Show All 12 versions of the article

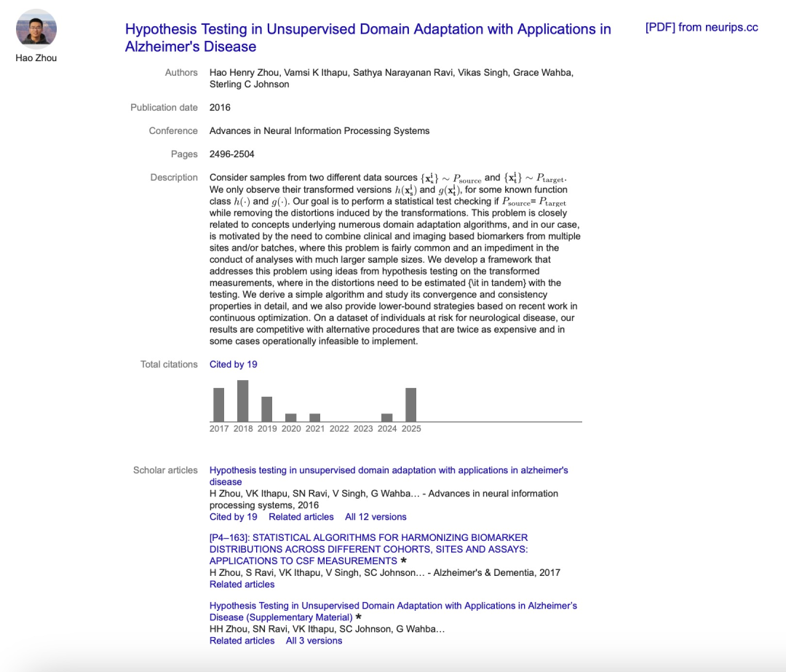point(376,517)
